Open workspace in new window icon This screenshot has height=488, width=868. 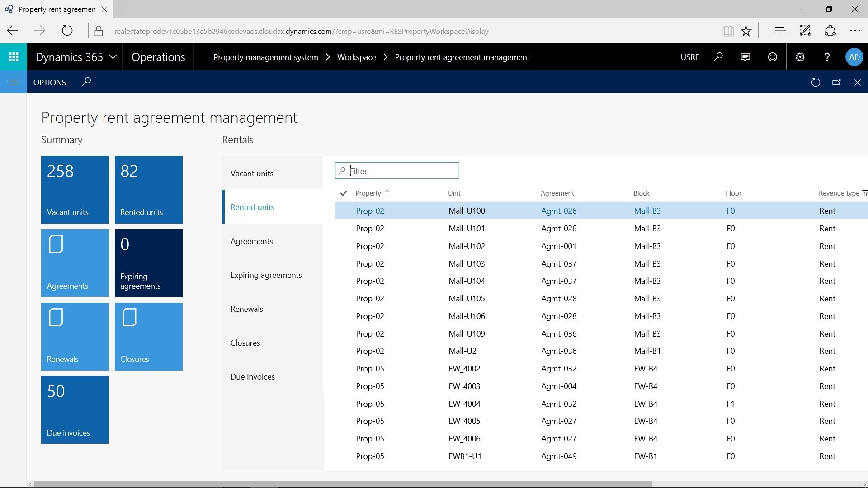click(x=836, y=82)
